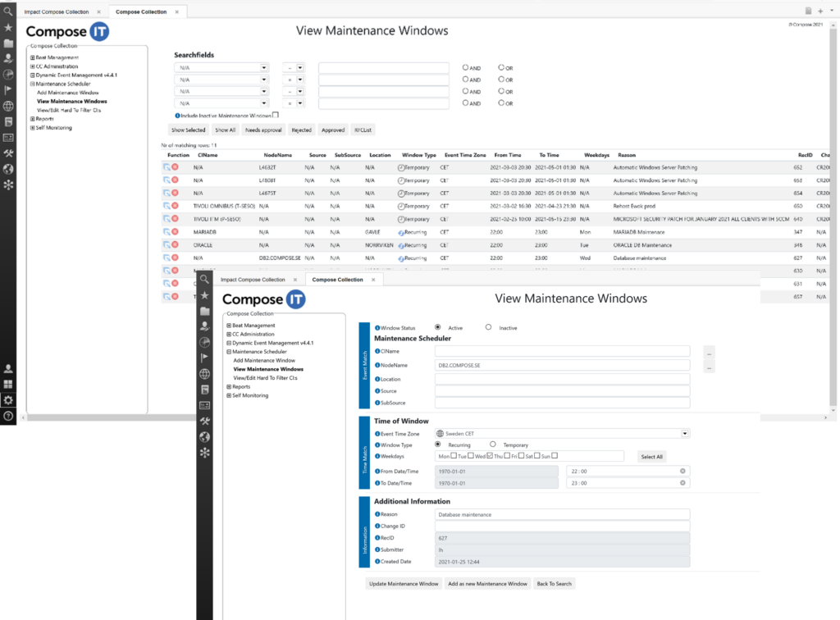Click delete icon for TIVOLI OMNIBUS row
This screenshot has width=840, height=620.
[x=176, y=206]
